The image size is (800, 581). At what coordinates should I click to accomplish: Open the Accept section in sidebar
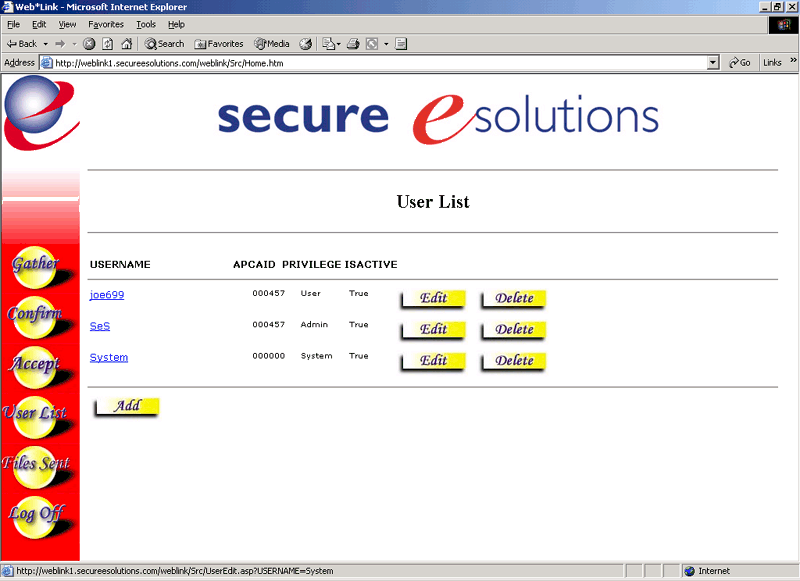coord(35,367)
